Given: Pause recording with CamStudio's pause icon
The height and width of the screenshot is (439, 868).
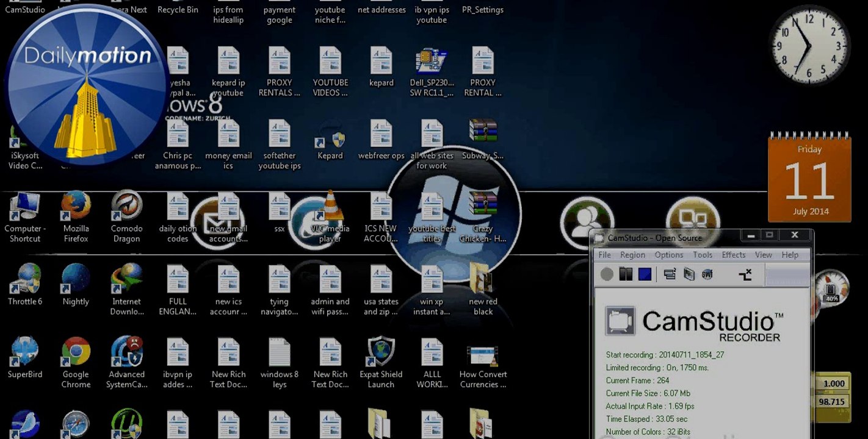Looking at the screenshot, I should (x=626, y=274).
